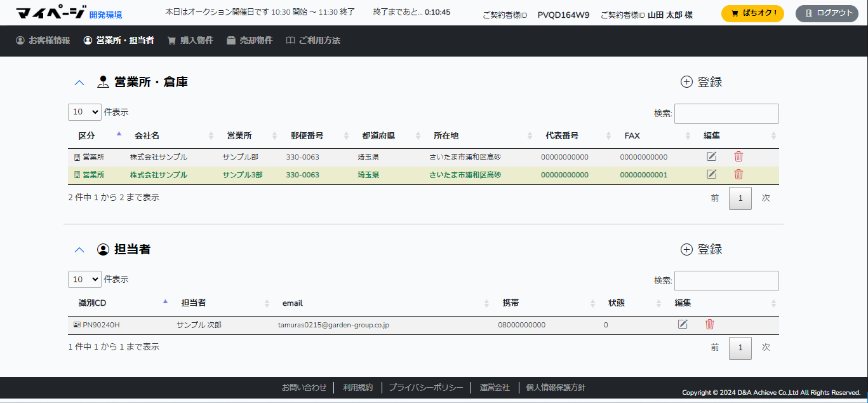The image size is (868, 403).
Task: Sort office table by 所在地
Action: (x=480, y=135)
